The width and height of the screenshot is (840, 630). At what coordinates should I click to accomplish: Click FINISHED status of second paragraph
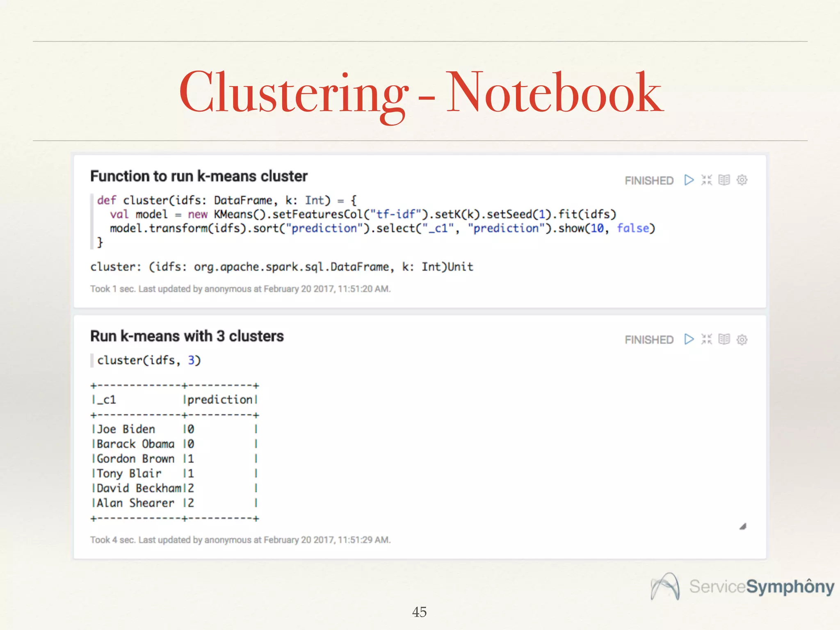pos(649,340)
